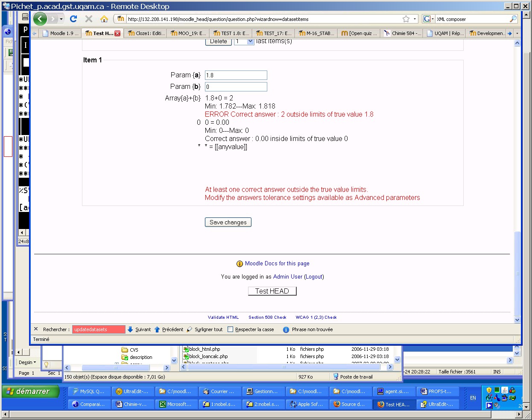The width and height of the screenshot is (532, 420).
Task: Start search with the magnifier icon
Action: click(513, 19)
